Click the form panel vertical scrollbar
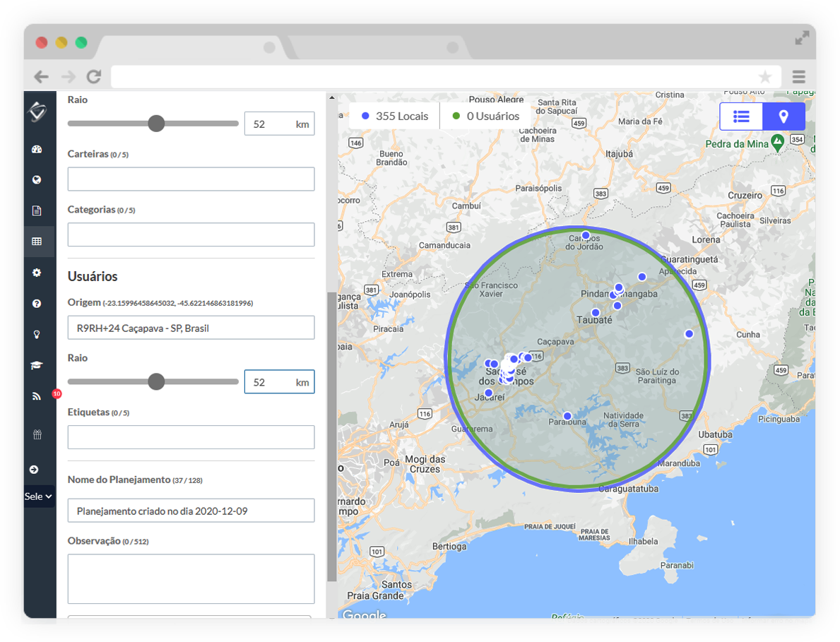840x642 pixels. tap(331, 437)
